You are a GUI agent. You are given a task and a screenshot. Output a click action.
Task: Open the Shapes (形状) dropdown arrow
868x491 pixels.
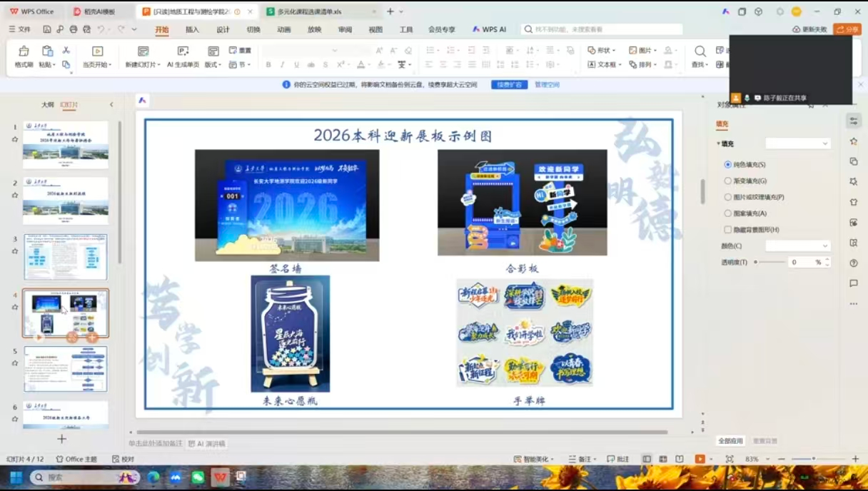click(614, 51)
